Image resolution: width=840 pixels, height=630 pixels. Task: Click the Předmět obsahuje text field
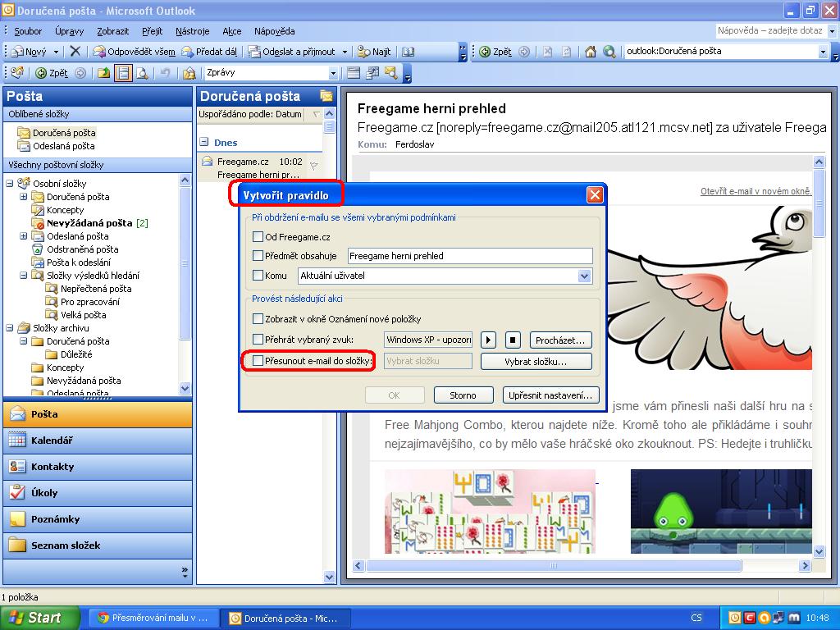pyautogui.click(x=470, y=256)
